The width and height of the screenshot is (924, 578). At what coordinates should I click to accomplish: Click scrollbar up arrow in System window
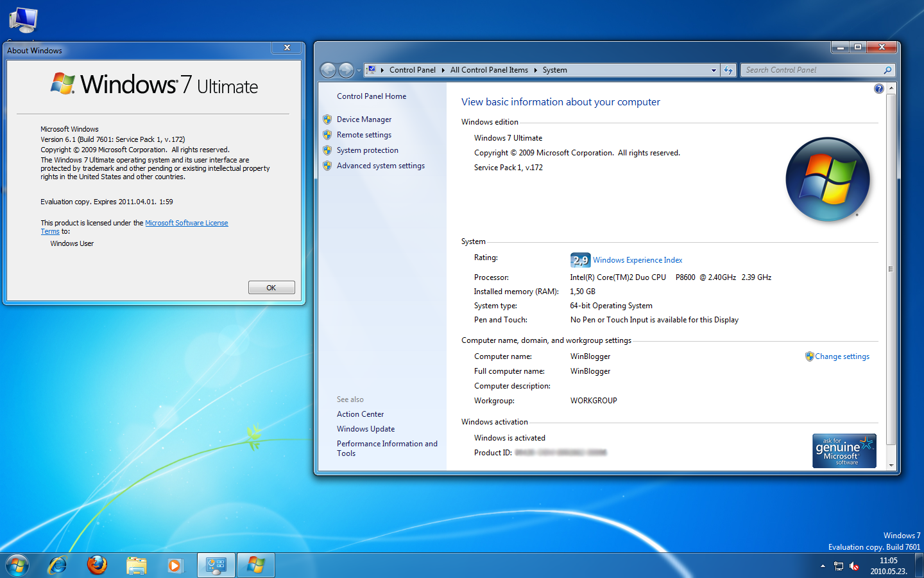pyautogui.click(x=891, y=88)
